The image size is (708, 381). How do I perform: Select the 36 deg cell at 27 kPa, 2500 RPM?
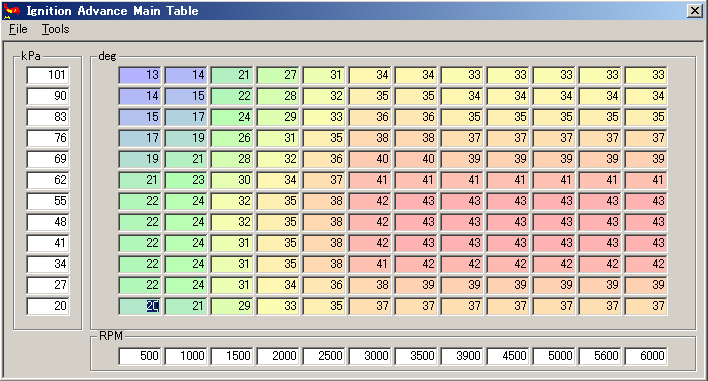(x=324, y=285)
